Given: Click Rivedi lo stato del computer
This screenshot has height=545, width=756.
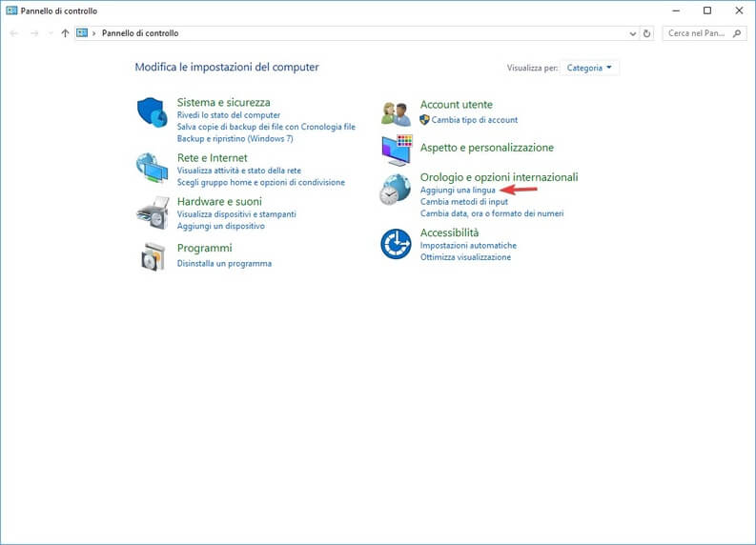Looking at the screenshot, I should (x=229, y=115).
